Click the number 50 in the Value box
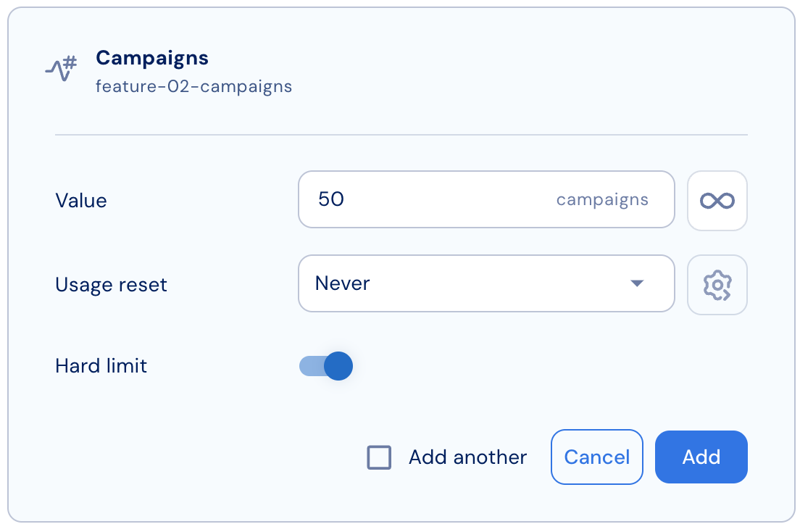The width and height of the screenshot is (800, 532). (x=331, y=199)
